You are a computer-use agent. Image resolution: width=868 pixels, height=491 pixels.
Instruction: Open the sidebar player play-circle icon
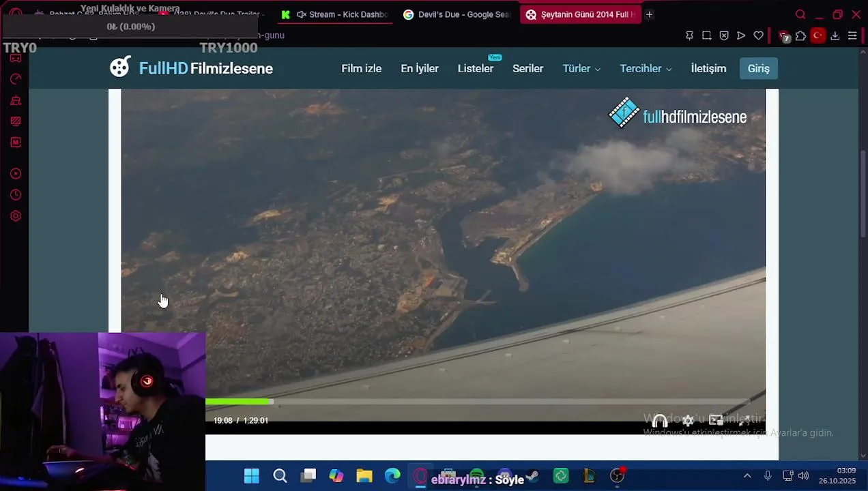pos(16,174)
